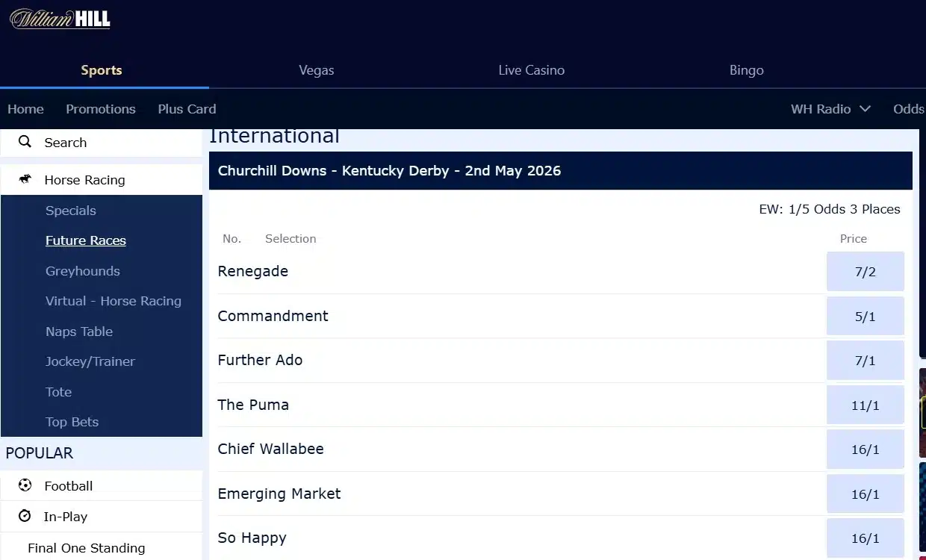926x560 pixels.
Task: Open the Naps Table link
Action: coord(79,332)
